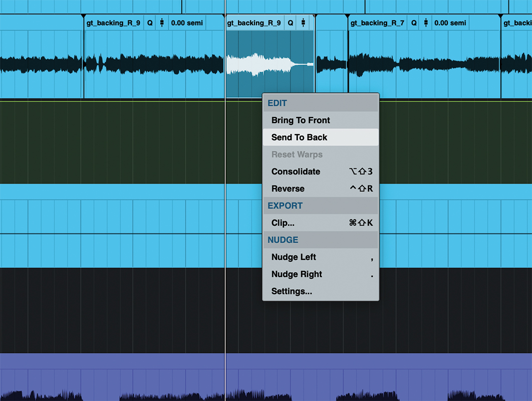Screen dimensions: 532x401
Task: Click the selected gt_backing_R_9 clip name
Action: [254, 23]
